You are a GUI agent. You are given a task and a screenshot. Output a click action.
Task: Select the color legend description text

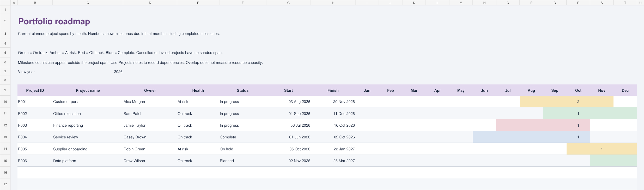click(120, 53)
